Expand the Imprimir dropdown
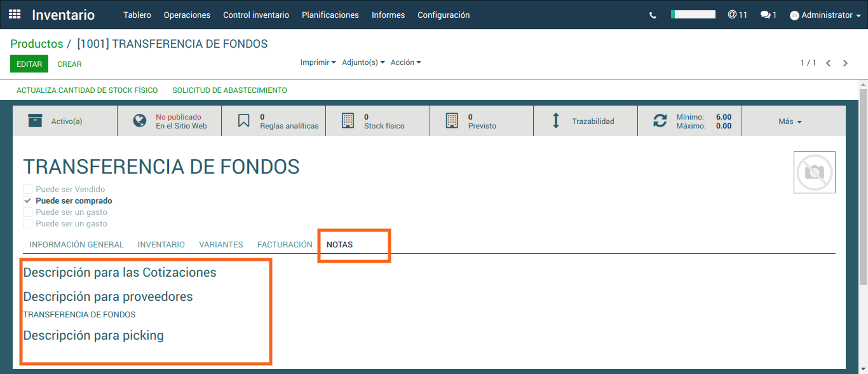 click(x=318, y=62)
